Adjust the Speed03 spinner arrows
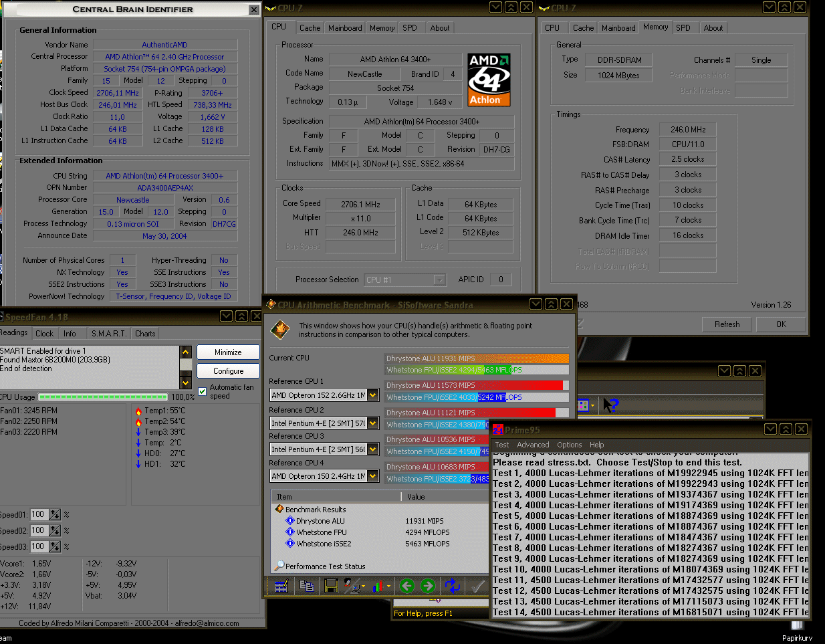This screenshot has width=825, height=644. click(x=55, y=546)
